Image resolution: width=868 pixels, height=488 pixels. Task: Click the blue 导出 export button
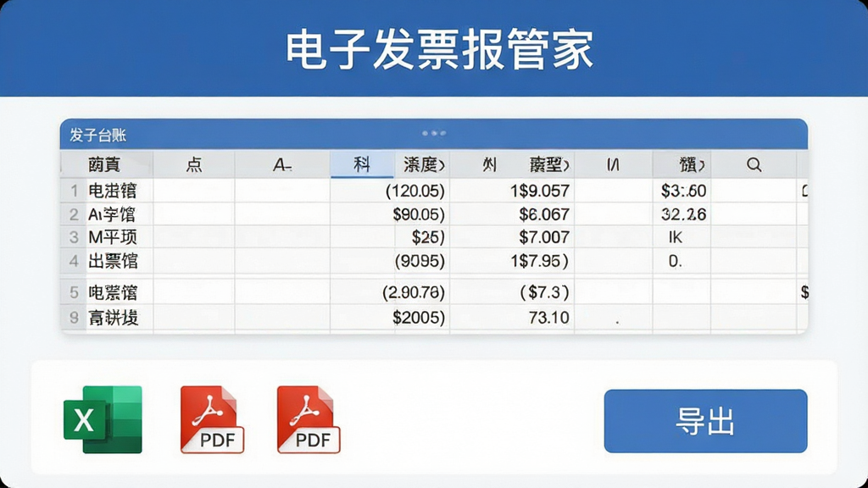point(705,421)
